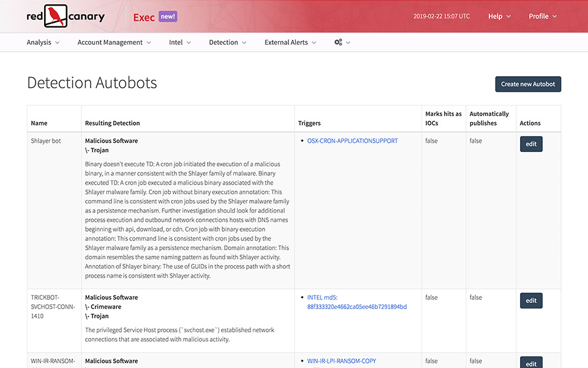Open the Help dropdown
The height and width of the screenshot is (368, 588).
pyautogui.click(x=499, y=17)
